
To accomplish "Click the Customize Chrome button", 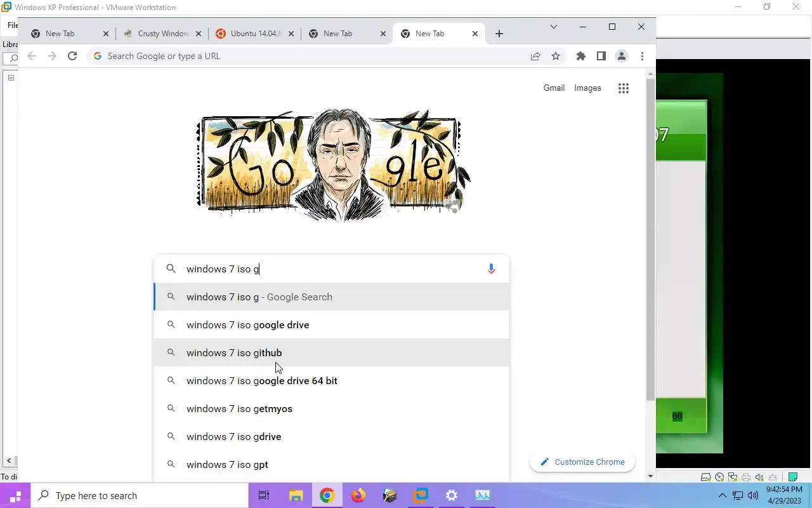I will point(582,462).
